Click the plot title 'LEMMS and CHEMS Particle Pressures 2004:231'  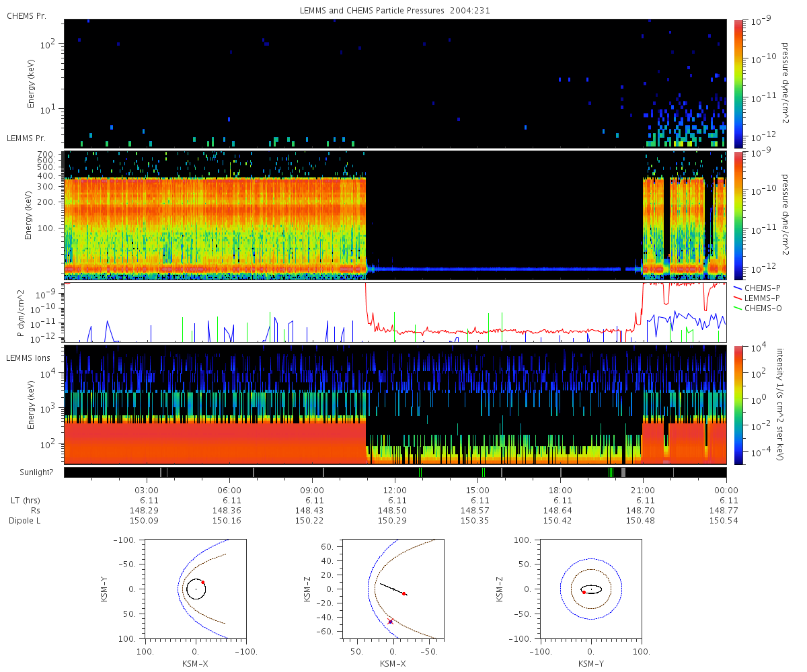point(395,11)
